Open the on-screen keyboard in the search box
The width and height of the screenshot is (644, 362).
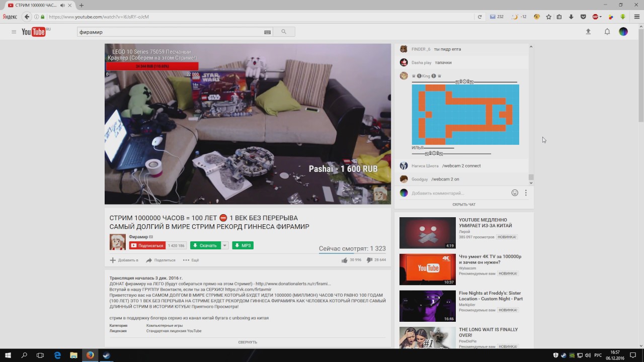pos(268,32)
